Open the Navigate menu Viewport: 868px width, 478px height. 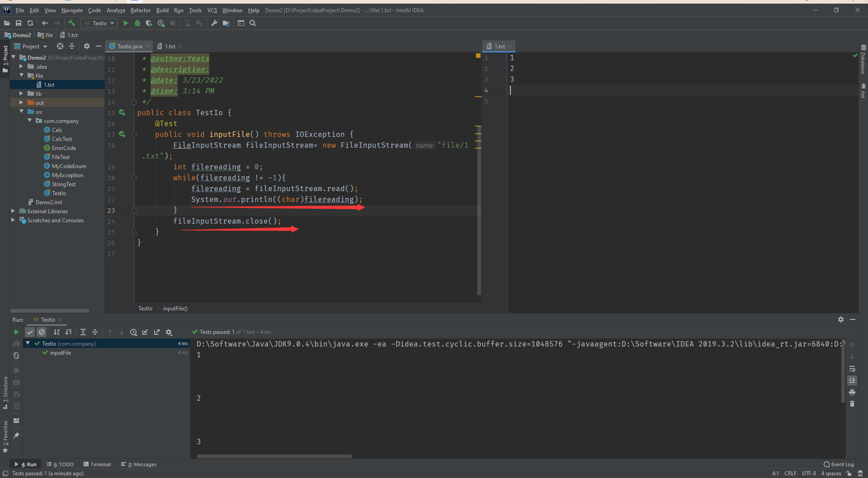click(x=72, y=10)
